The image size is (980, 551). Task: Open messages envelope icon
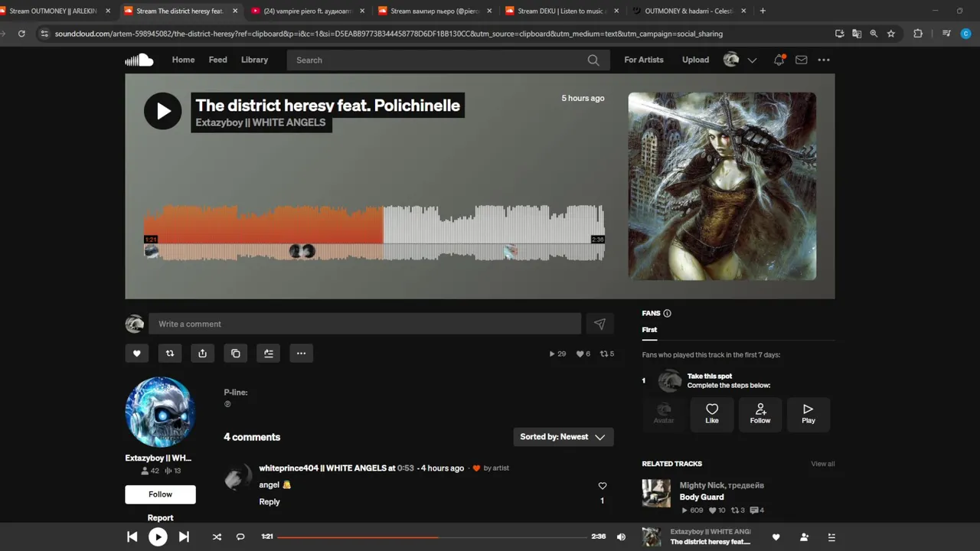pyautogui.click(x=801, y=60)
